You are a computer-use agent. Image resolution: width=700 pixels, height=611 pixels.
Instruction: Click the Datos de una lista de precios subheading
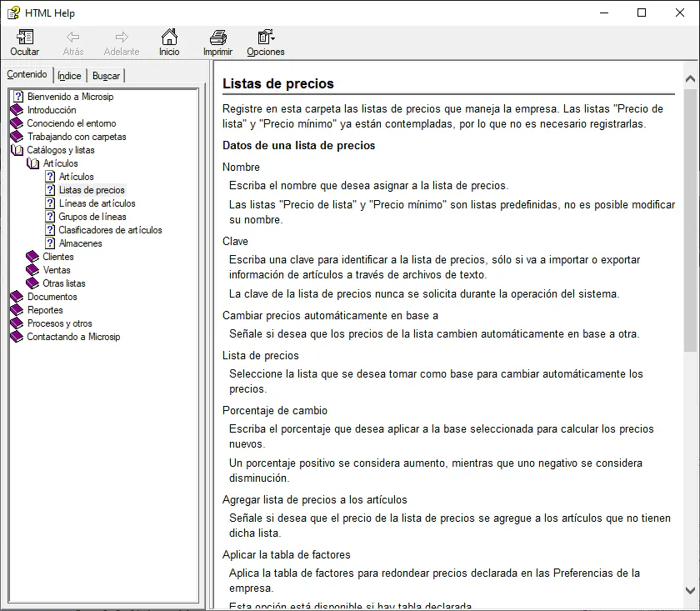[298, 146]
